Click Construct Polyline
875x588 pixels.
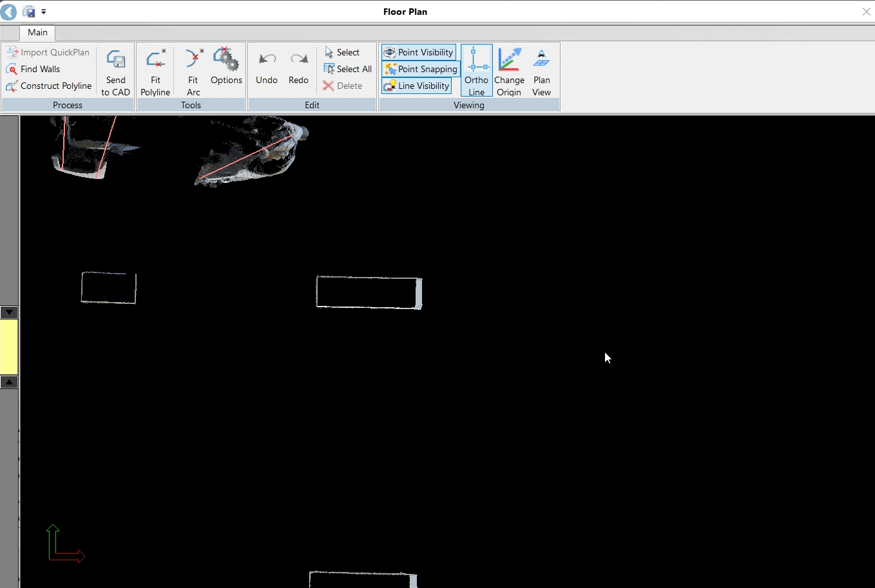[55, 86]
